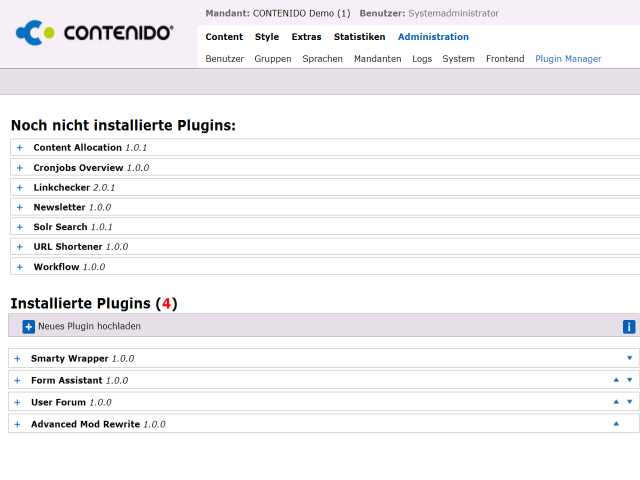Move Form Assistant up with arrow
640x480 pixels.
click(616, 380)
